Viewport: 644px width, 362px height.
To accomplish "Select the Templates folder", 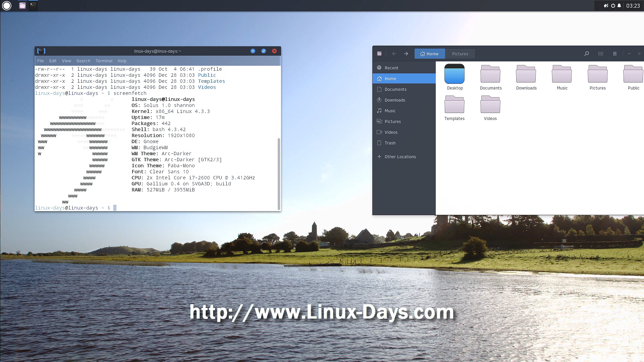I will [454, 105].
